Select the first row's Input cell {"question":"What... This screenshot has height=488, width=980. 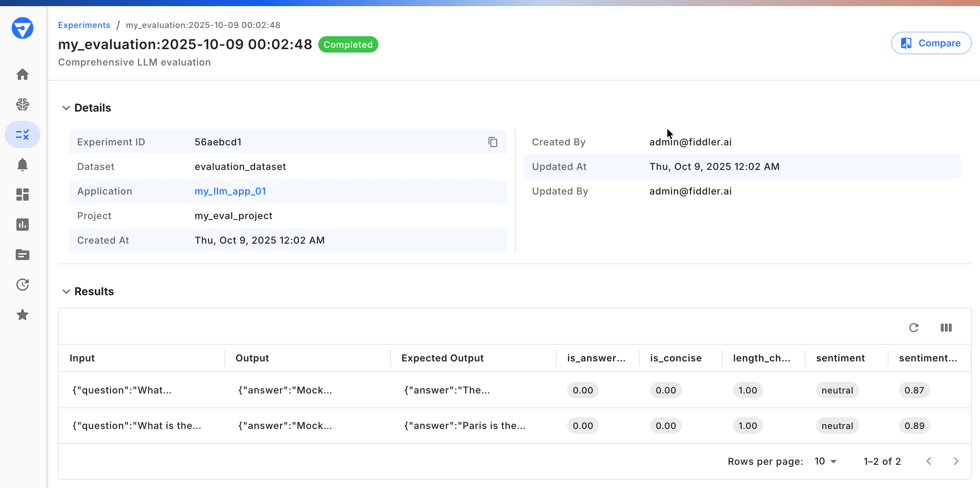[x=122, y=390]
